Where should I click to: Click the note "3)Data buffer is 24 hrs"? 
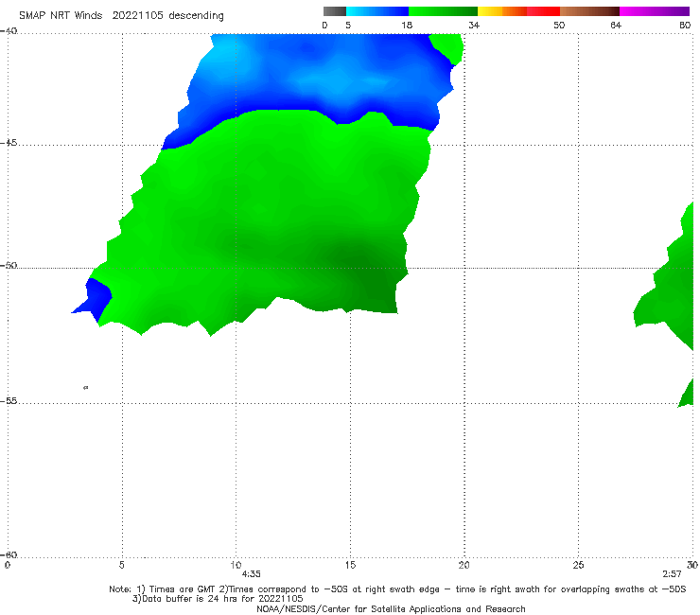click(x=218, y=599)
